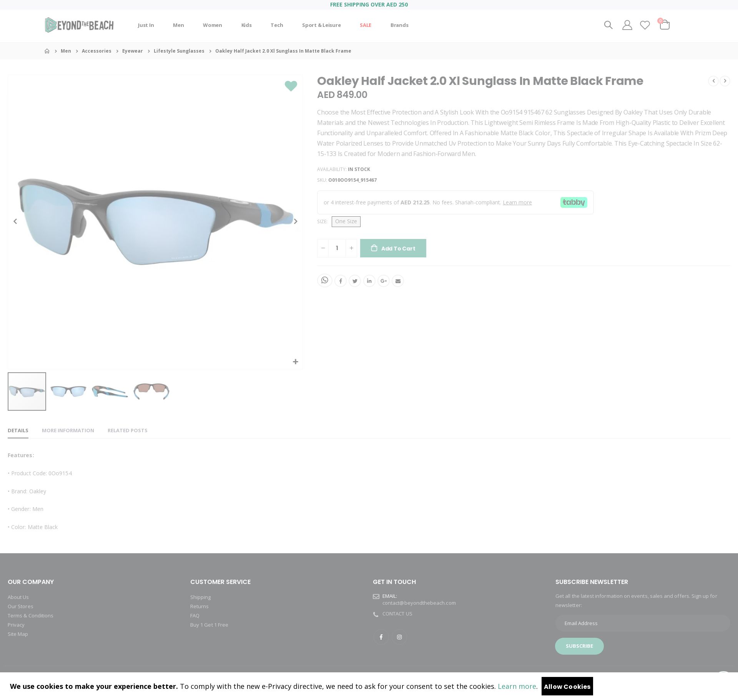This screenshot has width=738, height=700.
Task: Open the header wishlist heart icon
Action: pyautogui.click(x=645, y=25)
